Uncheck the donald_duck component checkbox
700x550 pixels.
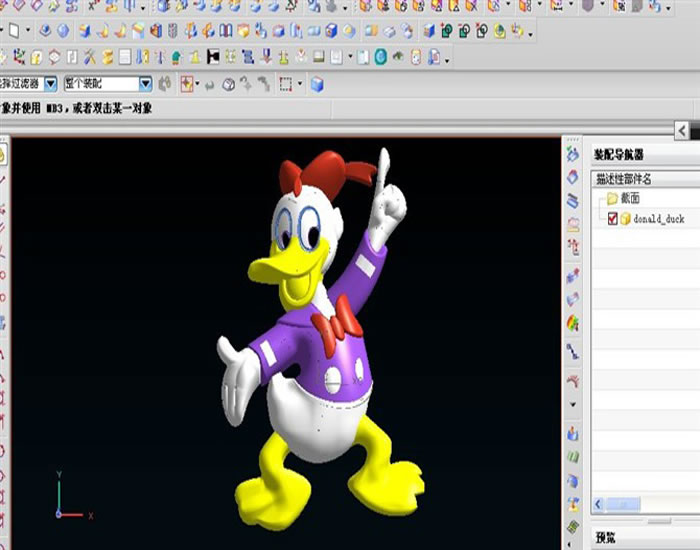(x=613, y=218)
